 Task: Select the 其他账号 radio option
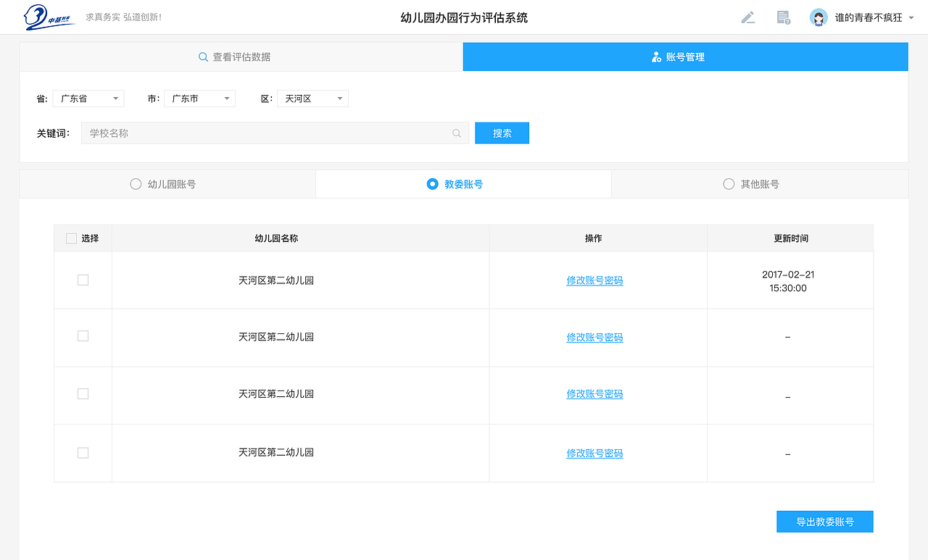point(729,183)
